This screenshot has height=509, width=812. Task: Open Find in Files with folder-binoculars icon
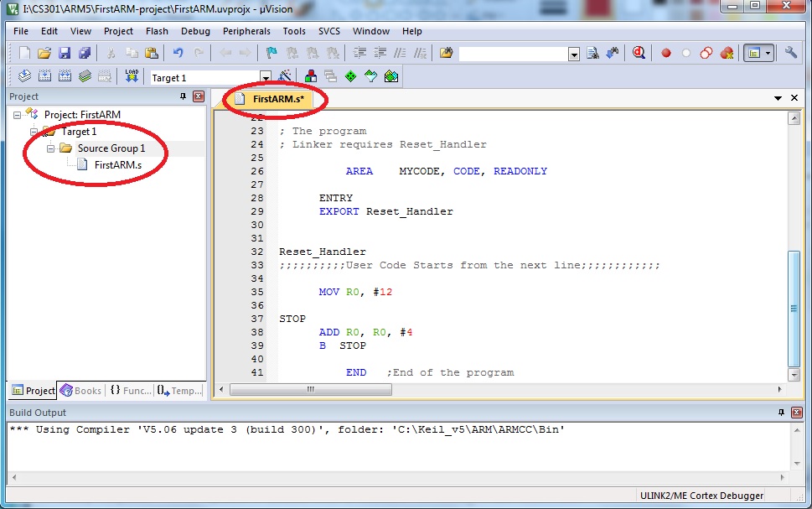coord(446,53)
